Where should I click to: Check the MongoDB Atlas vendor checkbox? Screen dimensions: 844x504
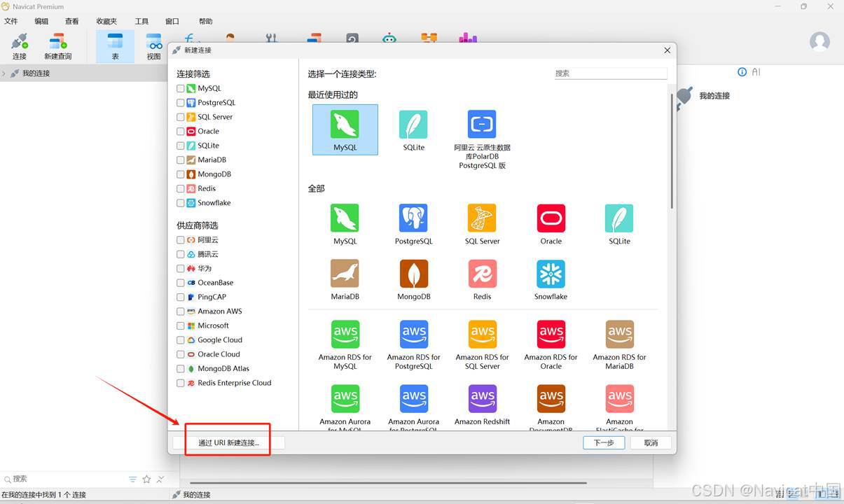coord(181,369)
